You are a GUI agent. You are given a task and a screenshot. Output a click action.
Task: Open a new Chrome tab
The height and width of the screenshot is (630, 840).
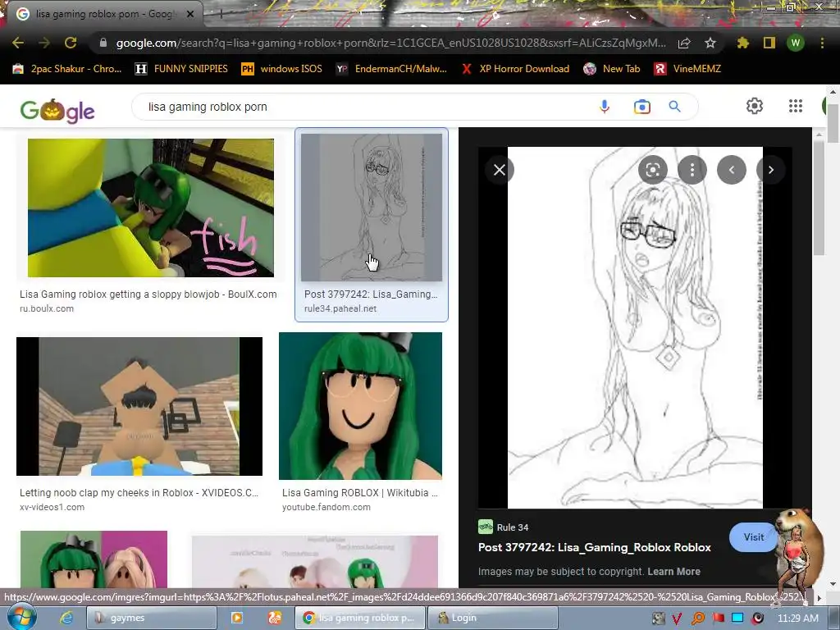tap(221, 15)
